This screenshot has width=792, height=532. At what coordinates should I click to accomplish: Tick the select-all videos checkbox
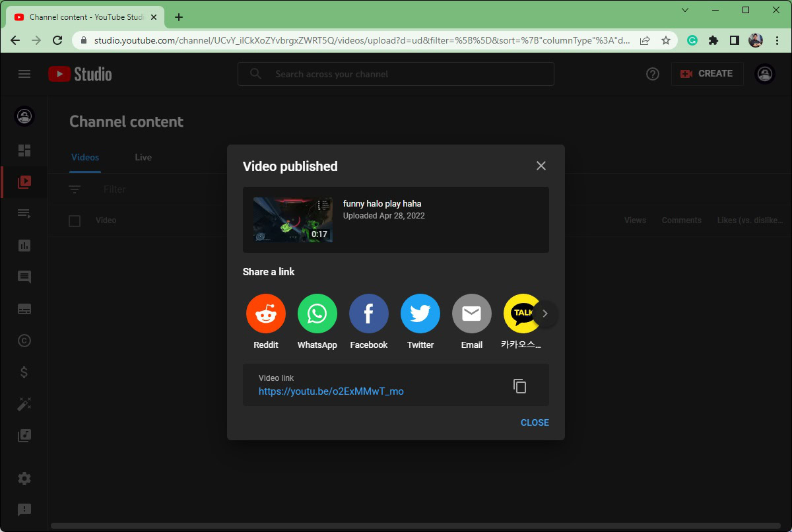point(75,220)
